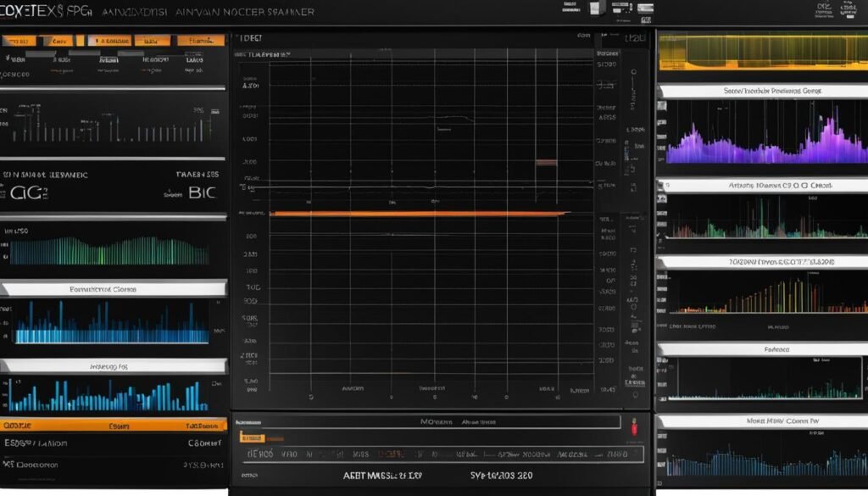Image resolution: width=868 pixels, height=496 pixels.
Task: Click the small brown marker in the main chart grid
Action: [x=547, y=163]
